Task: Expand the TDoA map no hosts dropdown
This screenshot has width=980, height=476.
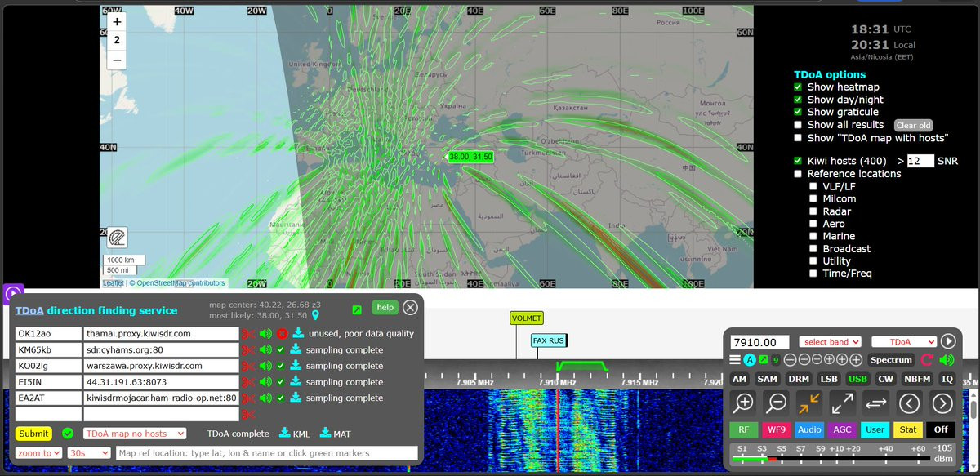Action: 134,434
